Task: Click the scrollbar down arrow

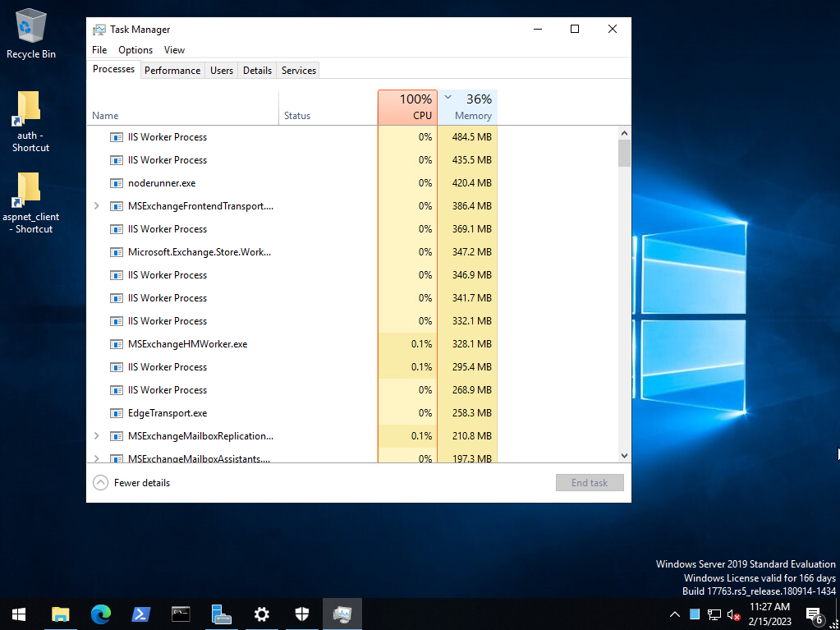Action: click(x=624, y=455)
